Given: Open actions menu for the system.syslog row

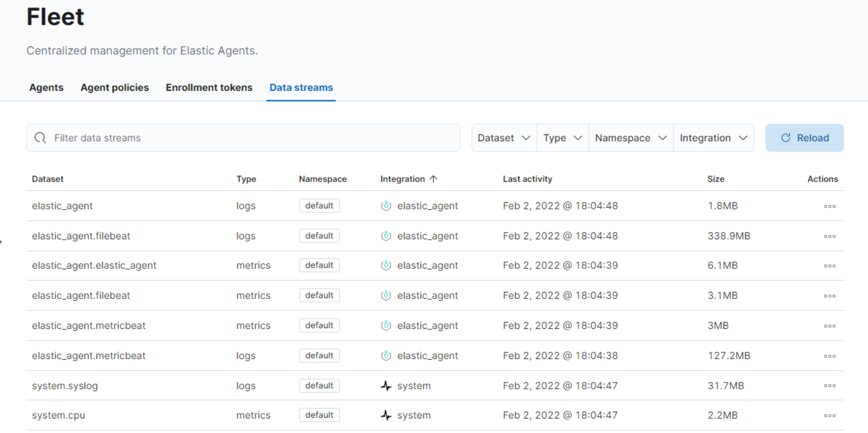Looking at the screenshot, I should pos(829,385).
